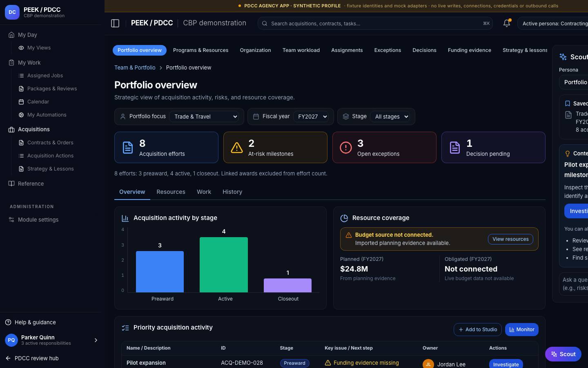Screen dimensions: 588x368
Task: Click Add to Studio button
Action: click(x=478, y=330)
